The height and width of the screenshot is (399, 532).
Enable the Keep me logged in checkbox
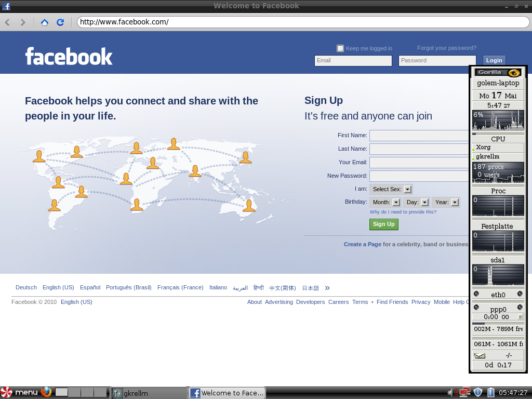coord(340,48)
